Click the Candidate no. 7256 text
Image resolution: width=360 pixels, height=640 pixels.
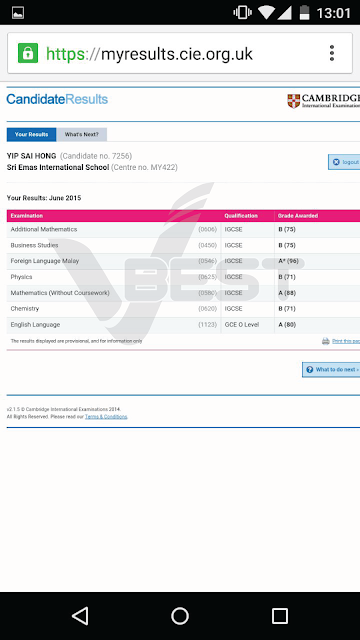tap(96, 156)
